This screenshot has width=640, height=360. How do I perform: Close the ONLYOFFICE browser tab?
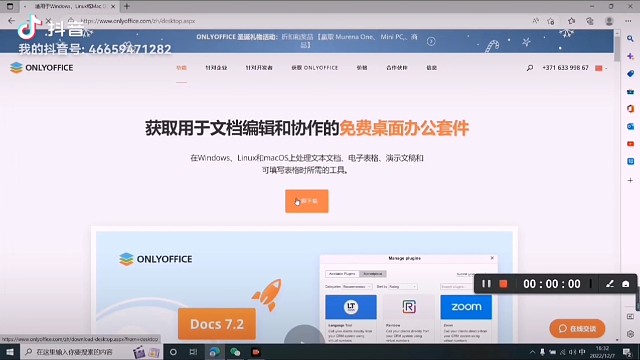coord(113,6)
